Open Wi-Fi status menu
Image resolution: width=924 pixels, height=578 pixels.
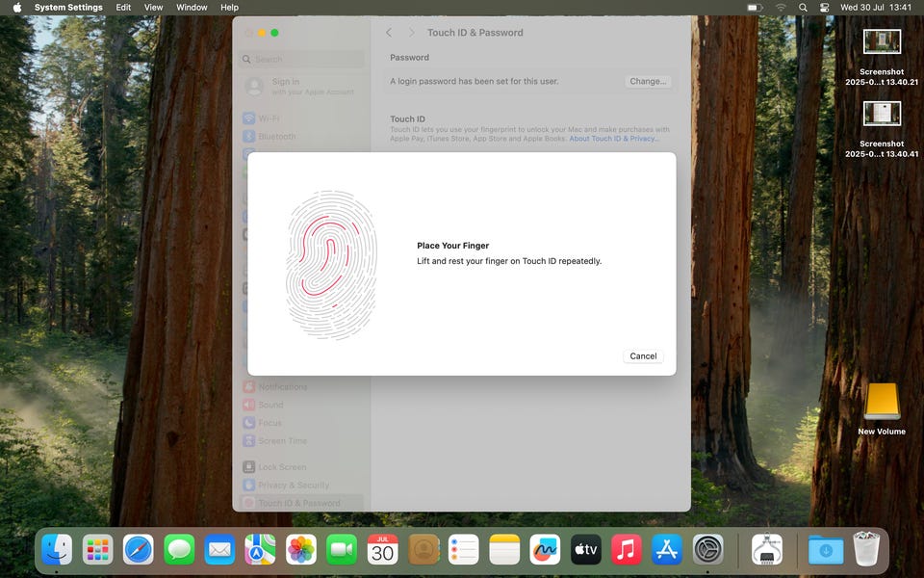click(x=781, y=8)
